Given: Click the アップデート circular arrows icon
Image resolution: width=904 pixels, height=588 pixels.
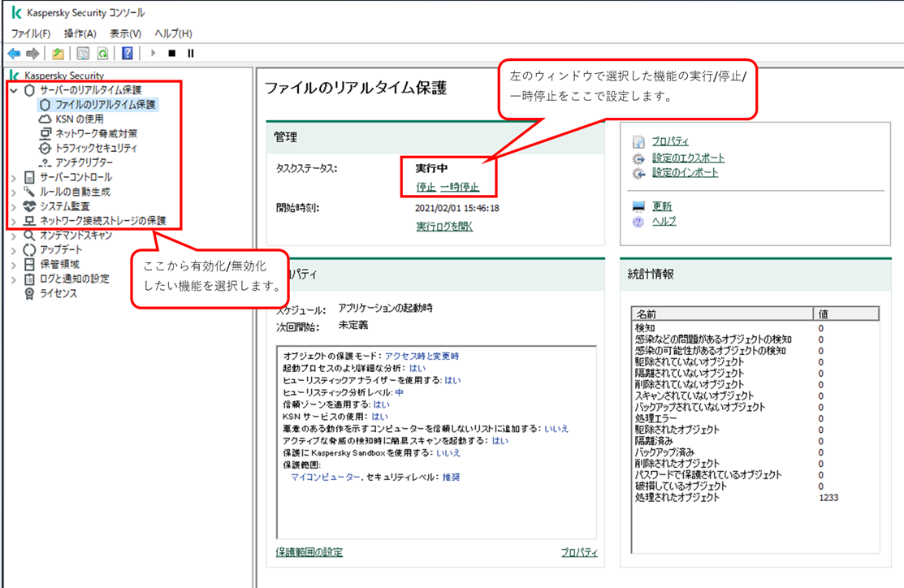Looking at the screenshot, I should point(29,249).
